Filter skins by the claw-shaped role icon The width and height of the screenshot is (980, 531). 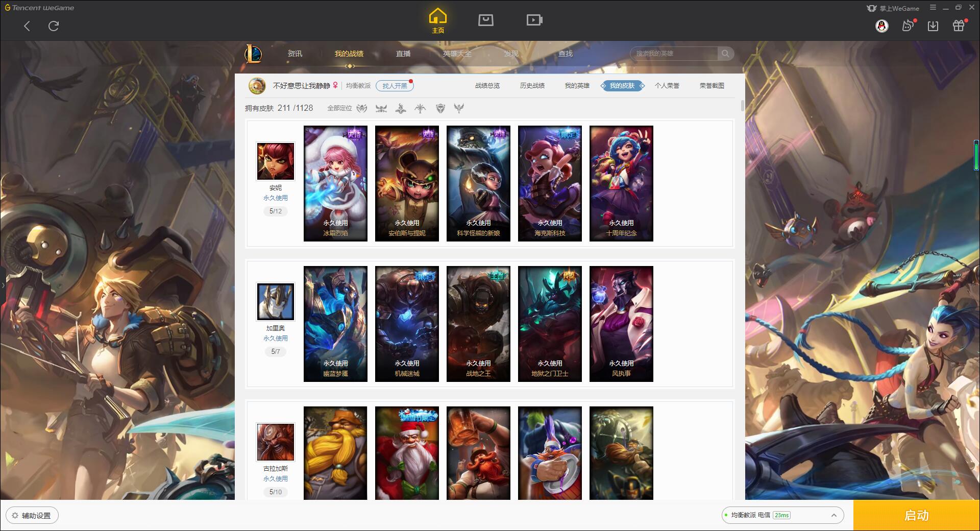coord(362,108)
